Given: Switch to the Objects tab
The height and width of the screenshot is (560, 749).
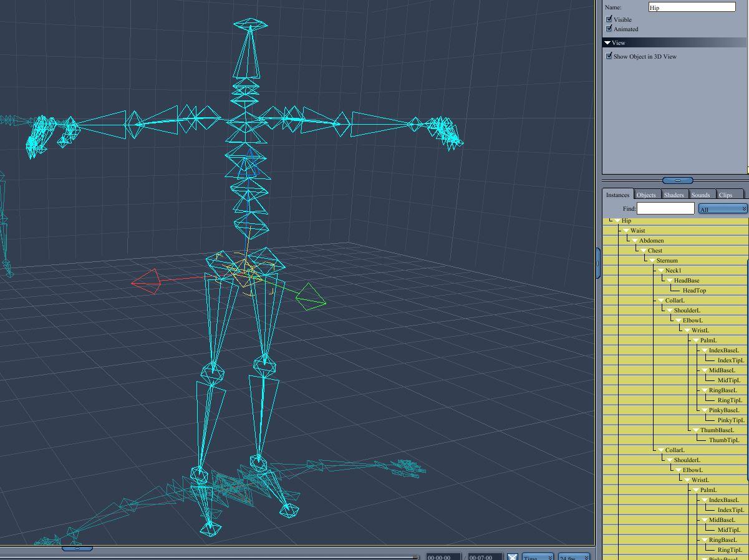Looking at the screenshot, I should tap(646, 195).
